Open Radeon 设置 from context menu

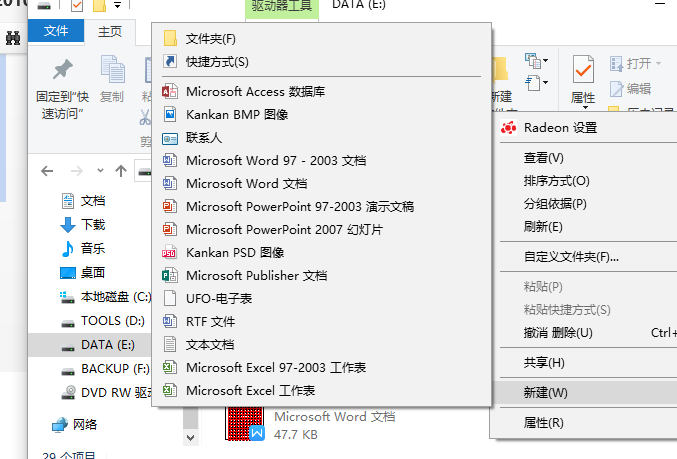tap(585, 128)
